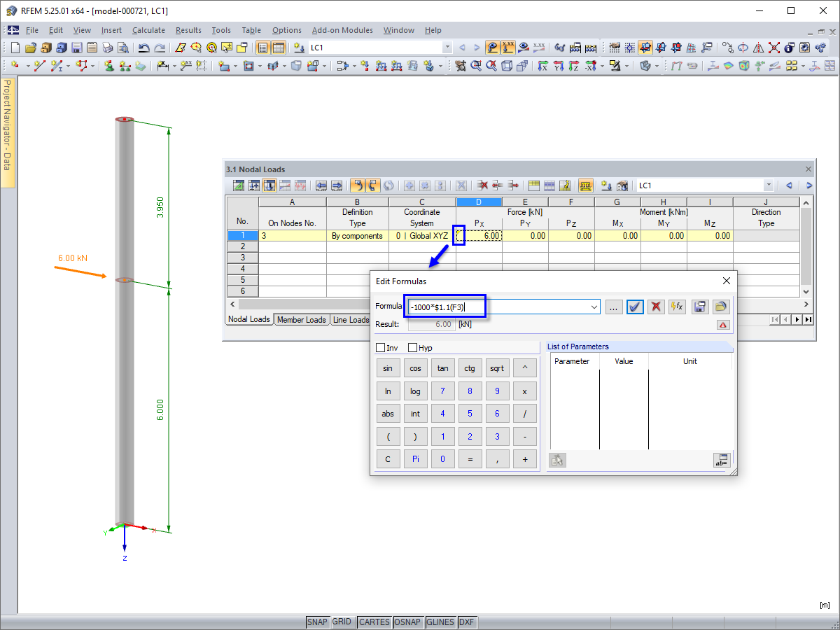This screenshot has width=840, height=630.
Task: Open the Calculate menu
Action: pos(148,30)
